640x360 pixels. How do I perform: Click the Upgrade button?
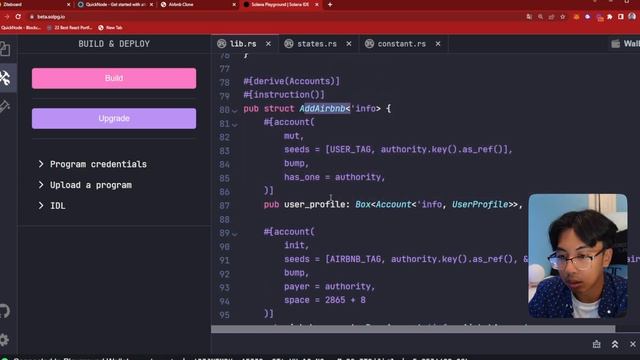coord(114,118)
